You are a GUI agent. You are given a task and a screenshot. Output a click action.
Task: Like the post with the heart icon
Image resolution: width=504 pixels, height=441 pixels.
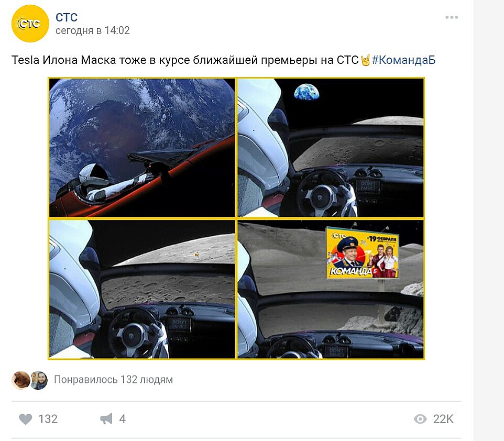pos(25,419)
